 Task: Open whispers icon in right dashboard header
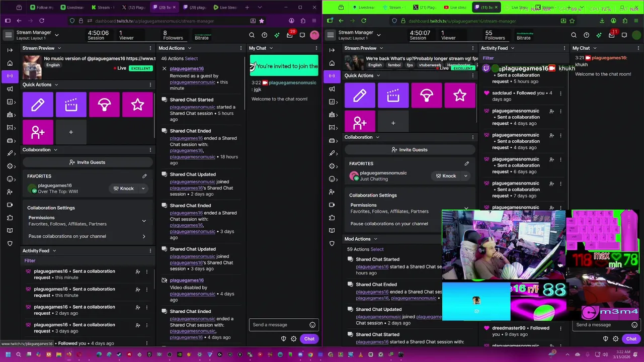click(x=624, y=35)
